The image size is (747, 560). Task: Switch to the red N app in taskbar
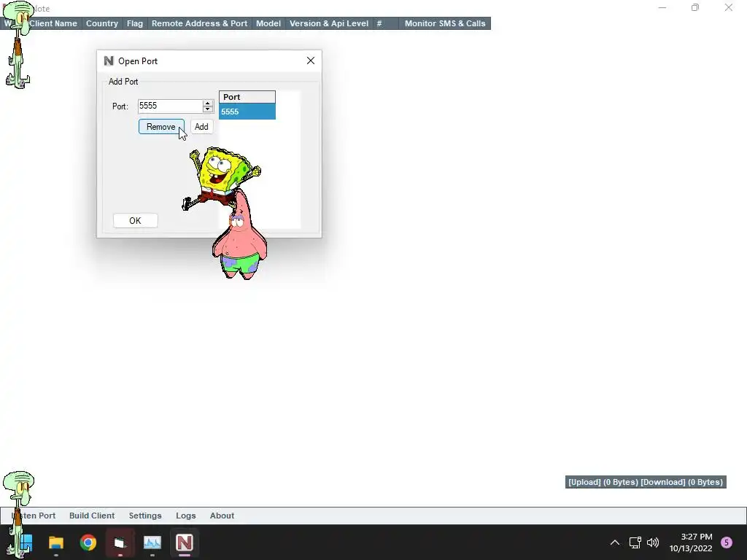(x=185, y=542)
